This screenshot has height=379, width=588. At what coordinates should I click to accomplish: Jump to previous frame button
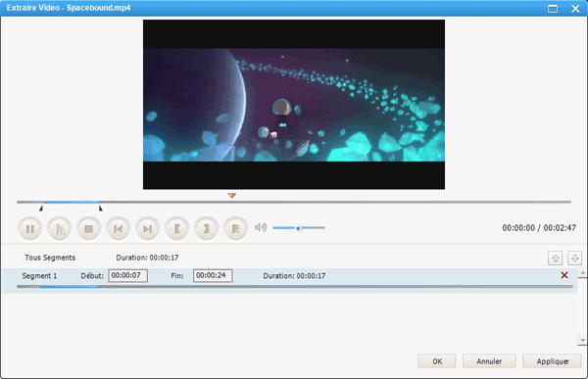119,229
